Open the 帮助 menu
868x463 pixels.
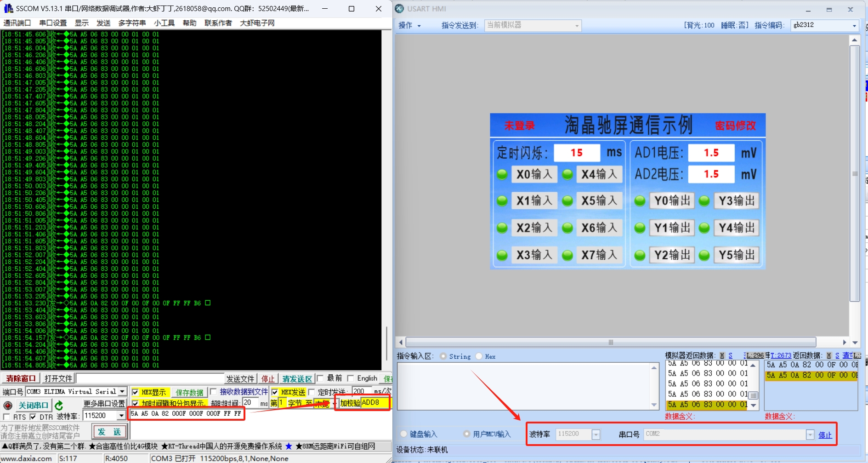189,23
